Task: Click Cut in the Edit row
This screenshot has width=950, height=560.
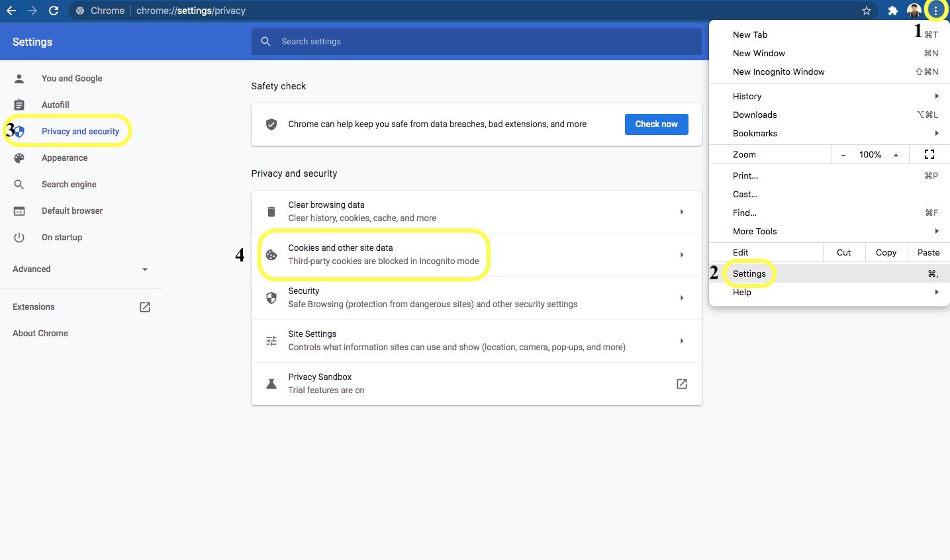Action: 844,252
